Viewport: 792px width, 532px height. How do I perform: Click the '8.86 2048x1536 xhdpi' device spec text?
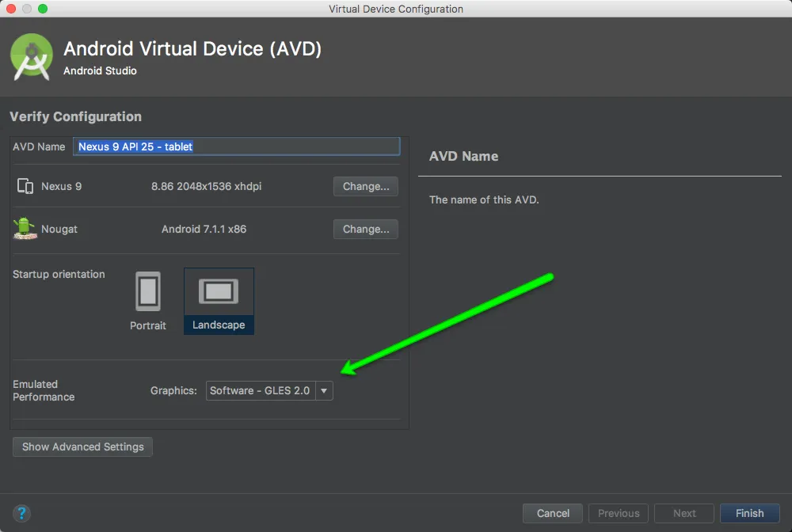pyautogui.click(x=206, y=186)
